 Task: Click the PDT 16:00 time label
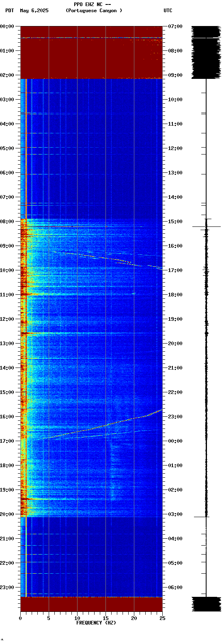pos(7,417)
